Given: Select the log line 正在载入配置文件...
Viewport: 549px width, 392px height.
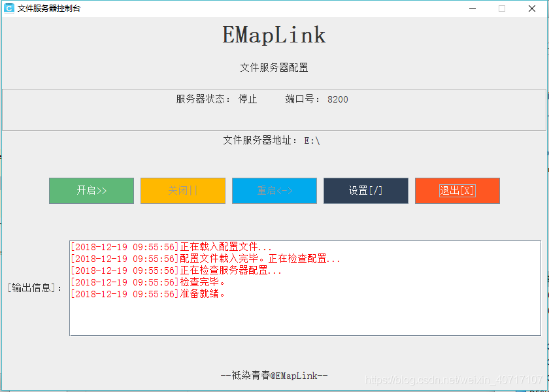Looking at the screenshot, I should pyautogui.click(x=171, y=247).
